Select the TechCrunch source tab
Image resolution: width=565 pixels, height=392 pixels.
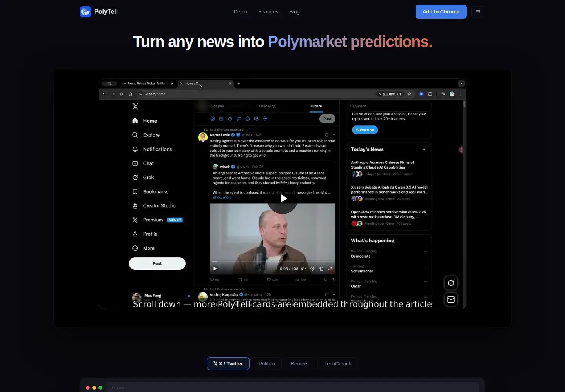338,364
